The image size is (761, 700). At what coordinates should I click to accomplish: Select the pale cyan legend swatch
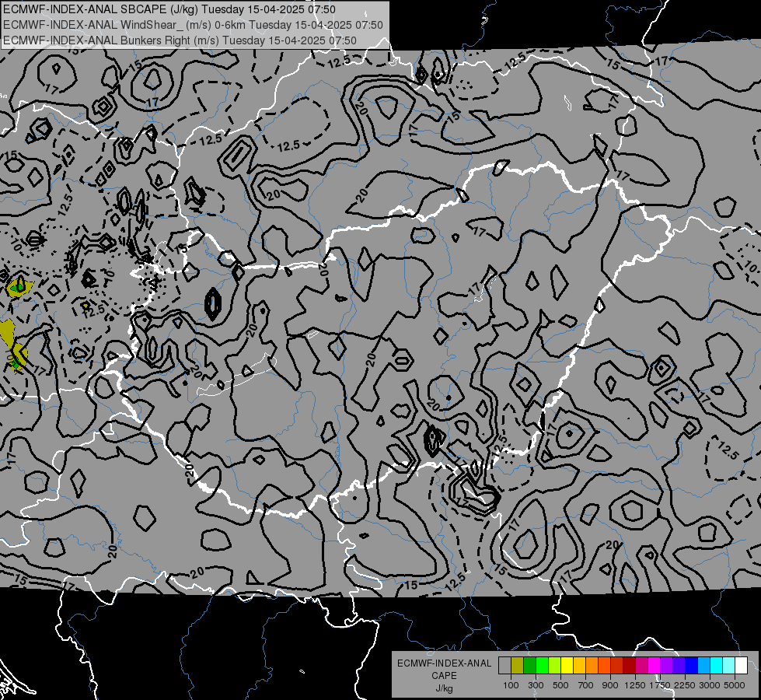tap(729, 666)
